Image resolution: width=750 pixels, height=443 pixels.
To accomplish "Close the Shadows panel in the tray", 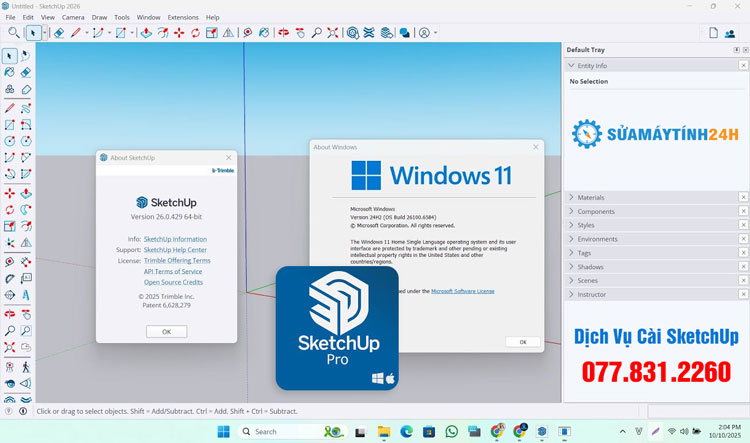I will pos(743,266).
